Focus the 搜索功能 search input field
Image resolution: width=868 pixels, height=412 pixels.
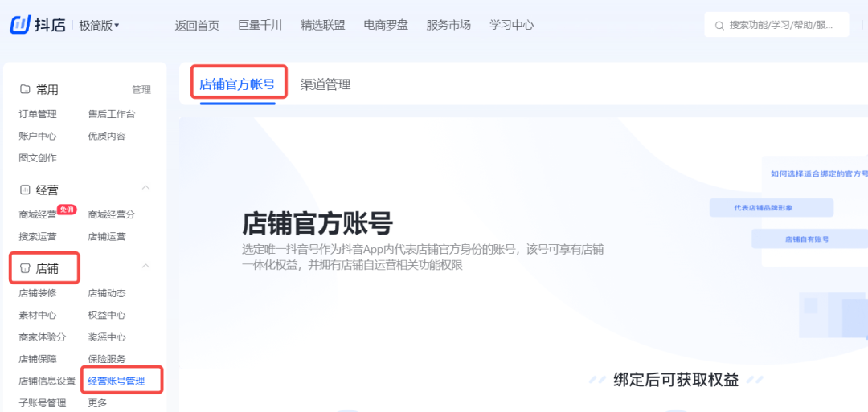tap(784, 26)
